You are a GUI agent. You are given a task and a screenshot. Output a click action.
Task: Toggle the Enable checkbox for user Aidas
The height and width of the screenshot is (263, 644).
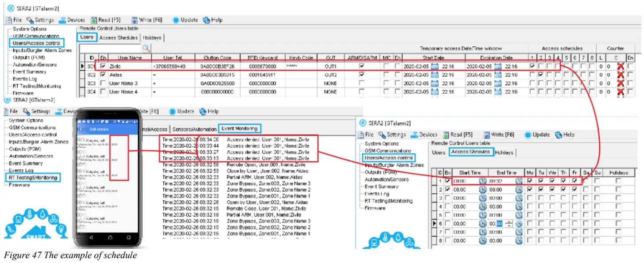point(103,75)
